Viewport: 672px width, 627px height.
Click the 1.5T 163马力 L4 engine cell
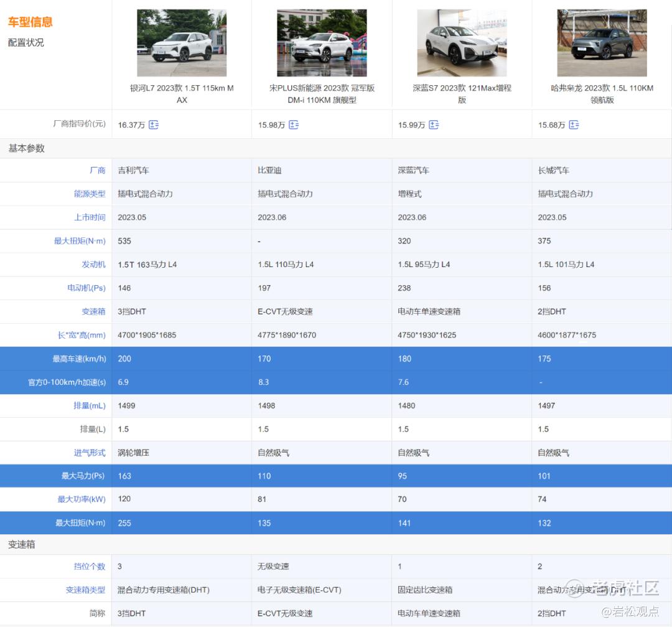(x=147, y=265)
